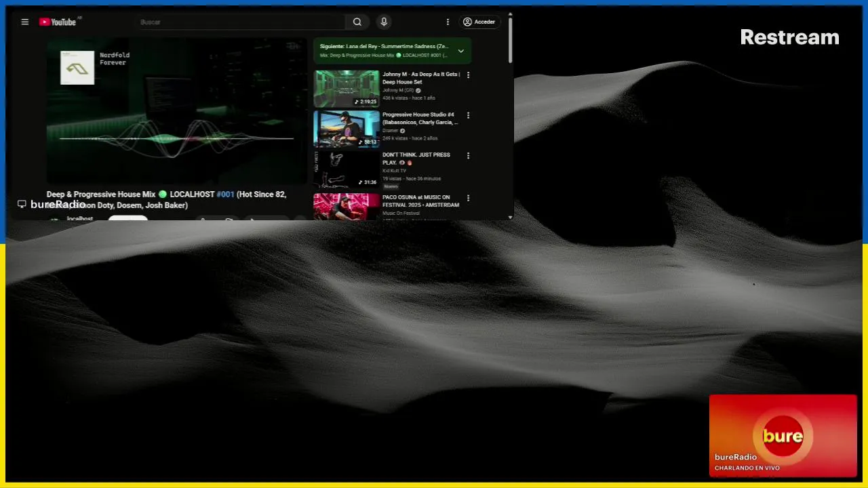Image resolution: width=868 pixels, height=488 pixels.
Task: Click the Music On Festival channel name
Action: point(400,213)
